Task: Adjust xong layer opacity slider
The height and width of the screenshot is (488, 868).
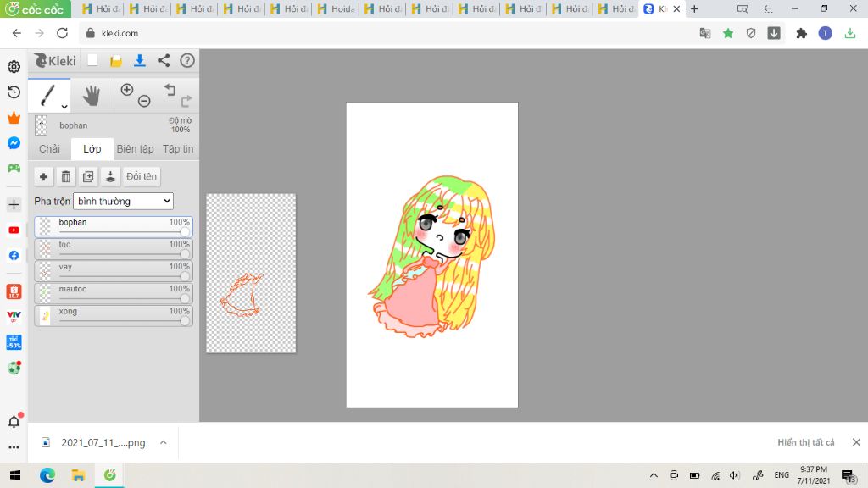Action: point(184,321)
